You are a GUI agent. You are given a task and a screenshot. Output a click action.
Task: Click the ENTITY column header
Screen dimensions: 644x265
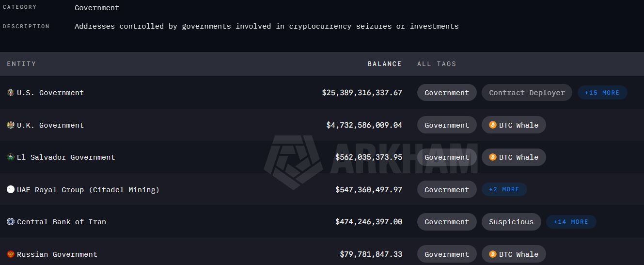point(21,64)
